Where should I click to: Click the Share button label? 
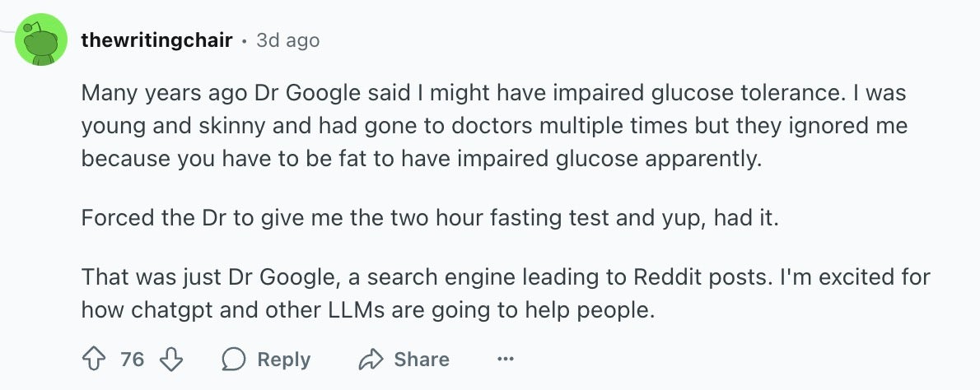422,360
